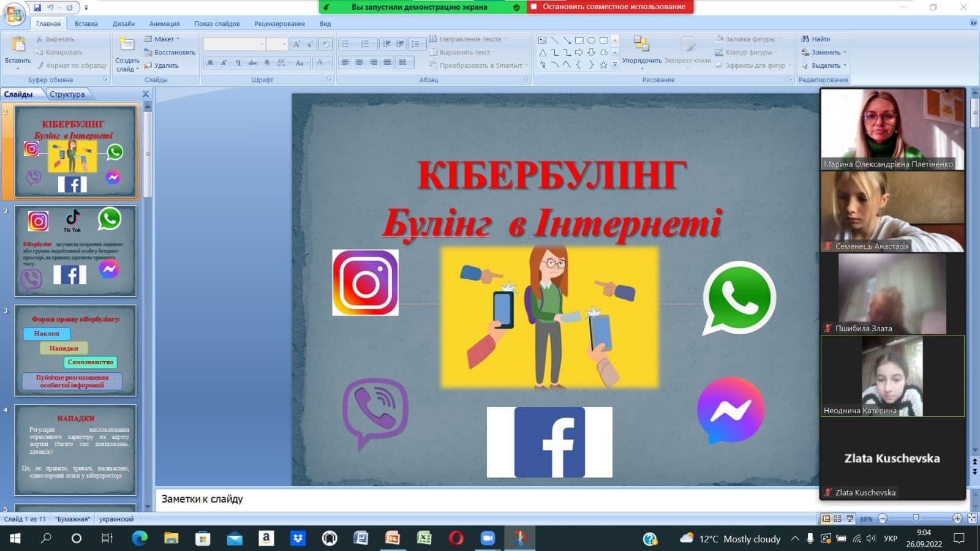Toggle text shadow S formatting
This screenshot has width=980, height=551.
[x=267, y=62]
